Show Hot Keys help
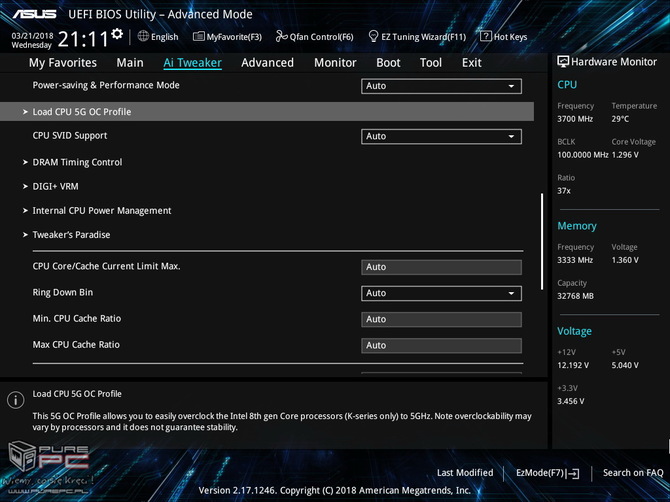This screenshot has height=502, width=670. (504, 37)
